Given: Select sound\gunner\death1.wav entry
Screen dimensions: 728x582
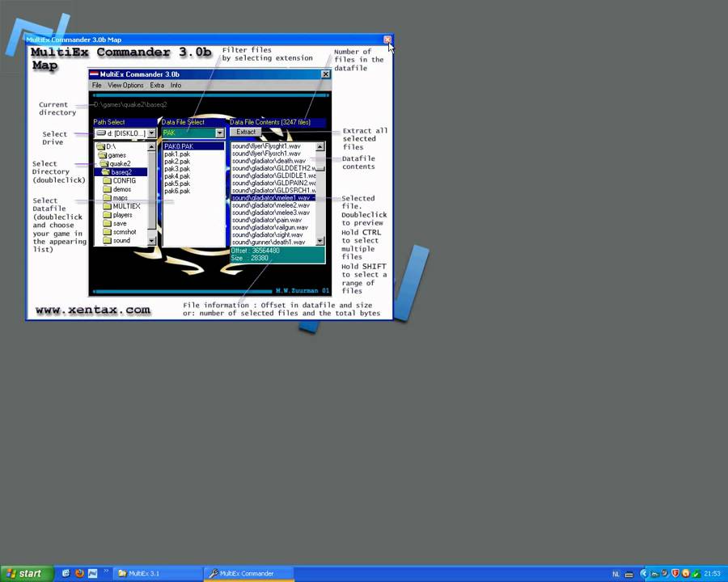Looking at the screenshot, I should tap(269, 242).
